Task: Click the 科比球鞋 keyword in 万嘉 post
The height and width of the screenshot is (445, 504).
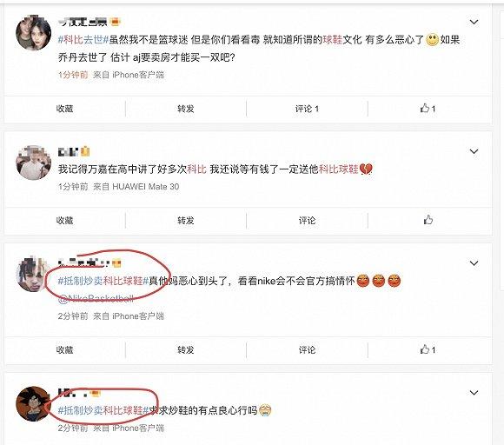Action: point(339,169)
